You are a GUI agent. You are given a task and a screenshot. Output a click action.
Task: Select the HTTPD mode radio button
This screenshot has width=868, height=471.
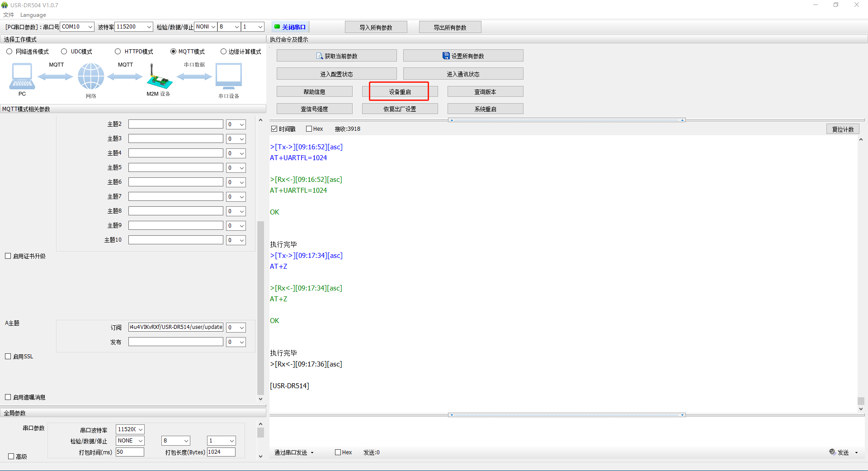coord(118,52)
